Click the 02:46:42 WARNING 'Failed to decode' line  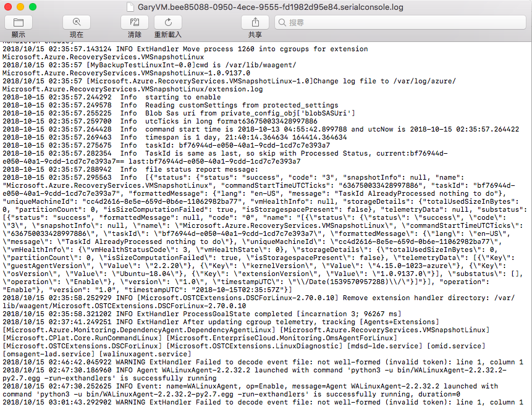(x=263, y=362)
